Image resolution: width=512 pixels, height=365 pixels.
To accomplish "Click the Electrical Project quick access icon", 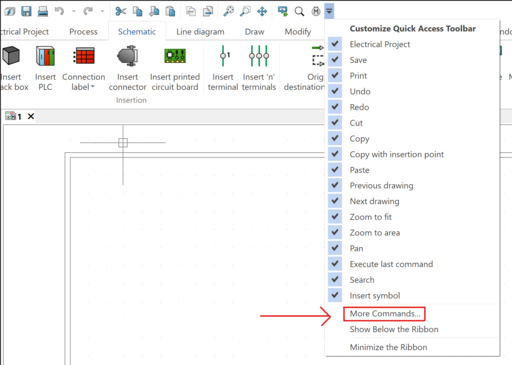I will (10, 11).
